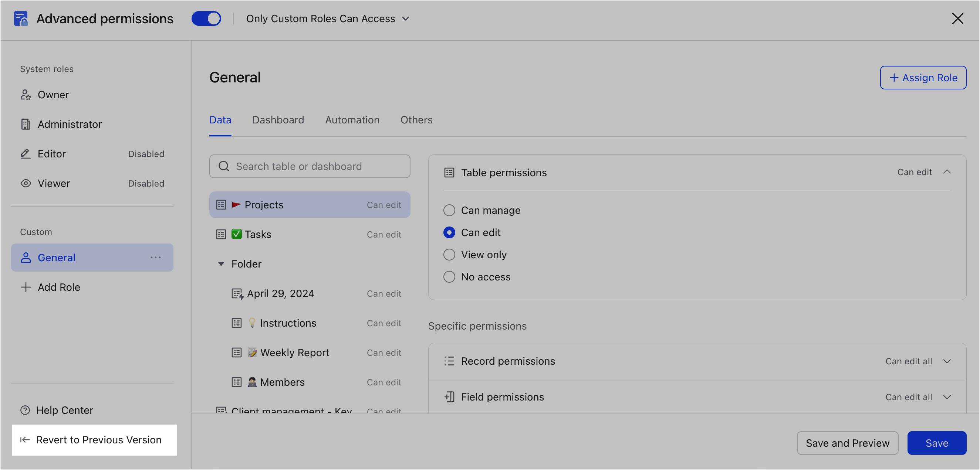
Task: Click the search magnifier icon
Action: [224, 166]
